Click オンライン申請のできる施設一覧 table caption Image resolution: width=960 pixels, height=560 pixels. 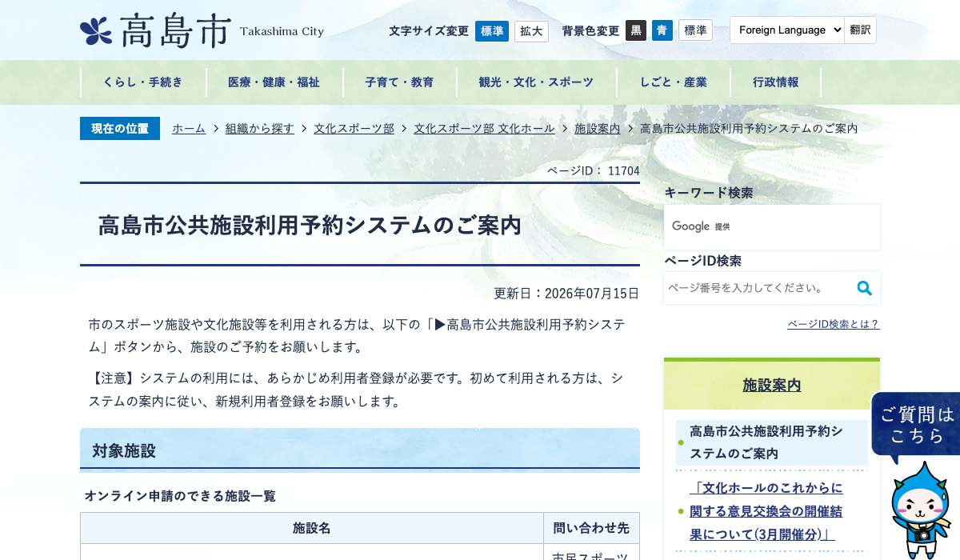pos(180,496)
